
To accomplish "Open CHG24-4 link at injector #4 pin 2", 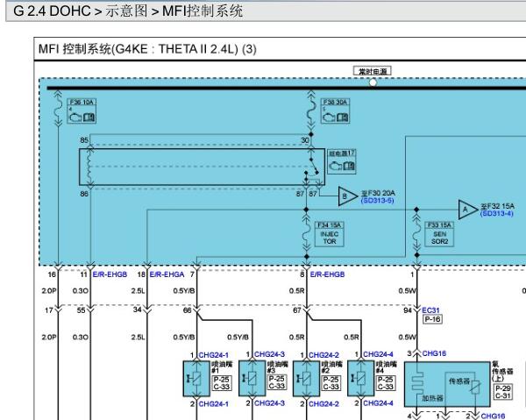I will coord(379,403).
